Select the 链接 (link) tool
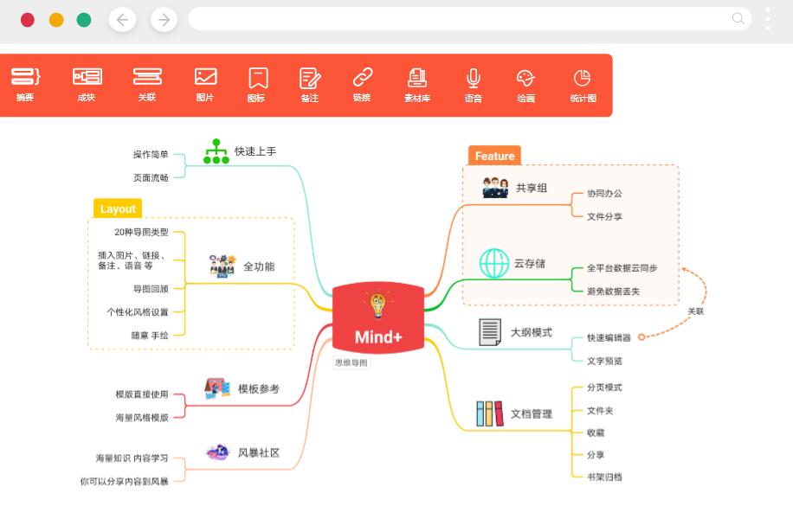This screenshot has width=793, height=532. (x=362, y=84)
